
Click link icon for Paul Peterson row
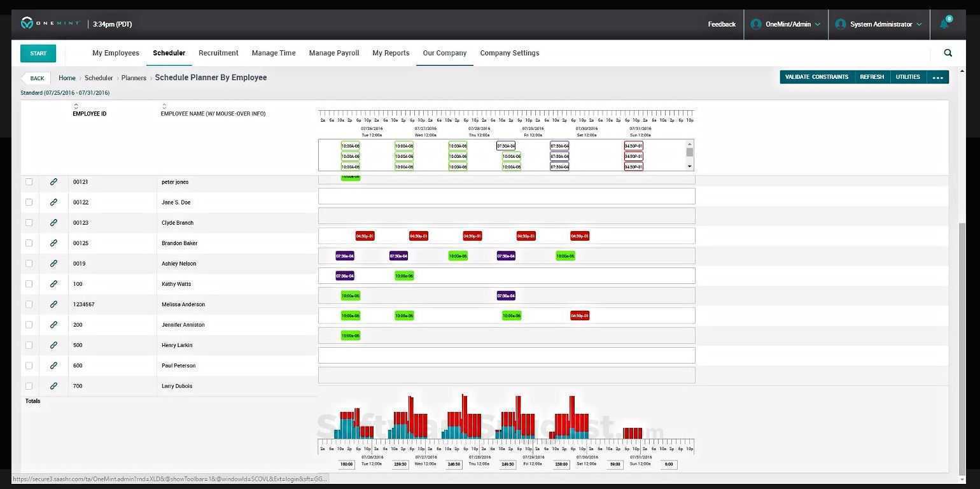pos(53,365)
